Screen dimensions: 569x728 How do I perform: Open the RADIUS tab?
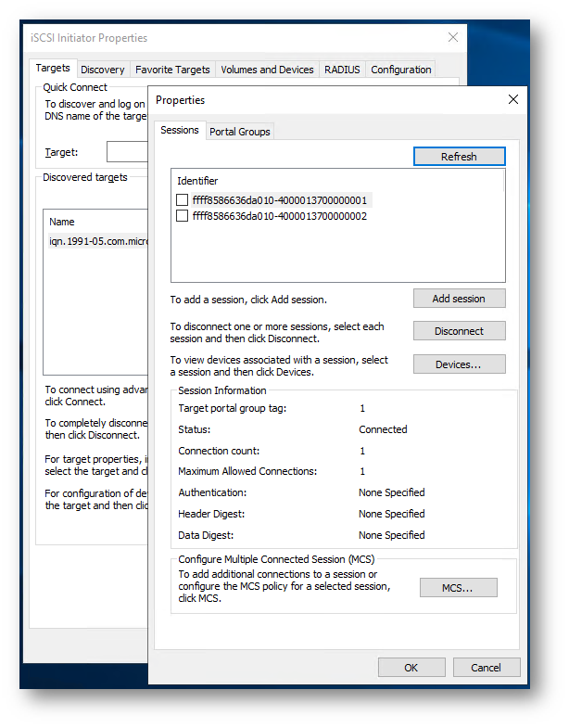pos(342,70)
